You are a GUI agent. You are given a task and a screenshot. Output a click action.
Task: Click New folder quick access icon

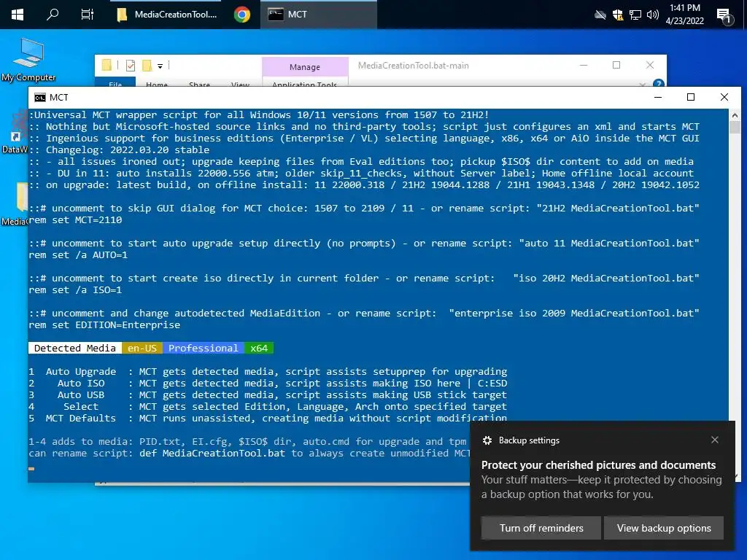[147, 65]
